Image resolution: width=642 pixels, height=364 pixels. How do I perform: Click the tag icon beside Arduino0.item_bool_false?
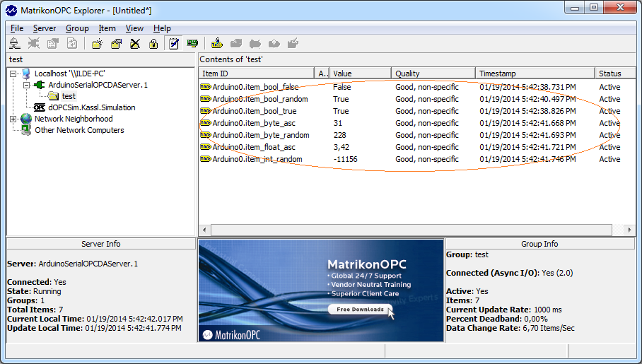tap(206, 87)
